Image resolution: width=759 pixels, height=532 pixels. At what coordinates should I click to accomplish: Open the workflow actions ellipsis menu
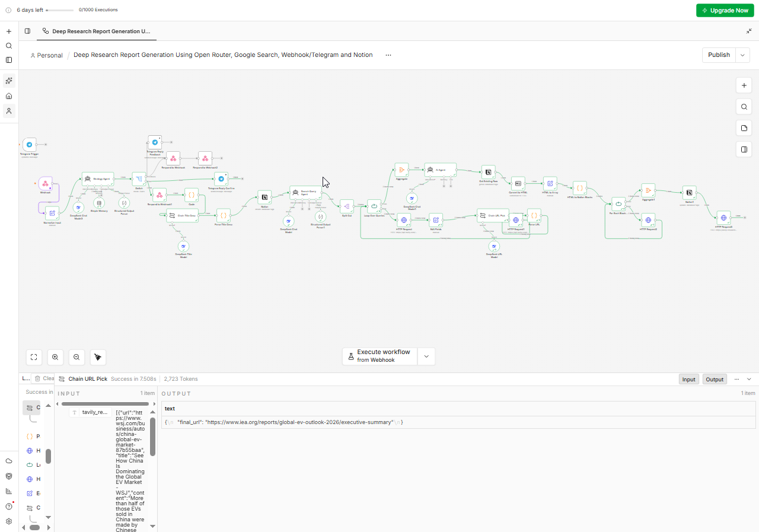click(388, 55)
